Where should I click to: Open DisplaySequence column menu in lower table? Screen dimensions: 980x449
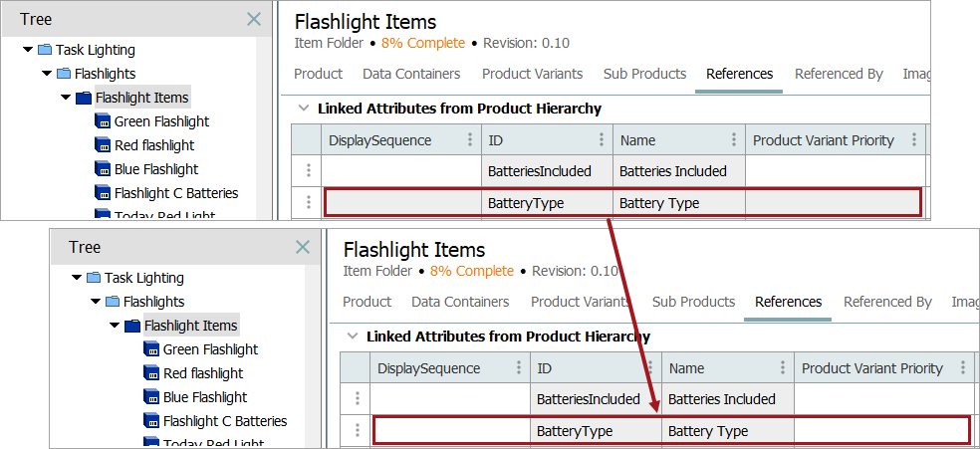coord(518,368)
